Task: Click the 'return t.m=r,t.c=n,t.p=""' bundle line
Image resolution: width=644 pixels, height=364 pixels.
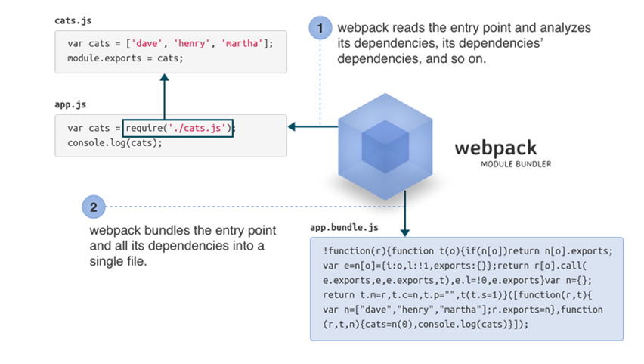Action: tap(457, 295)
